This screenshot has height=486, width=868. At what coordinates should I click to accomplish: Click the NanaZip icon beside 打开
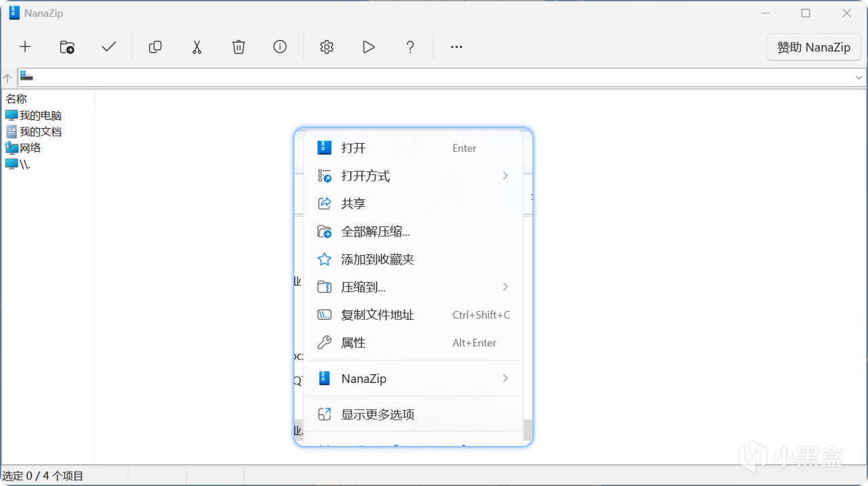[x=325, y=148]
